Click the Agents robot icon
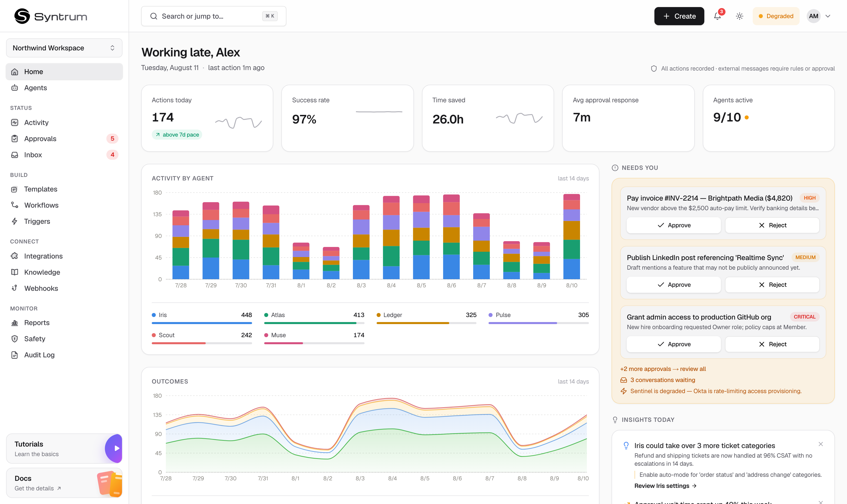The width and height of the screenshot is (847, 504). pyautogui.click(x=15, y=88)
